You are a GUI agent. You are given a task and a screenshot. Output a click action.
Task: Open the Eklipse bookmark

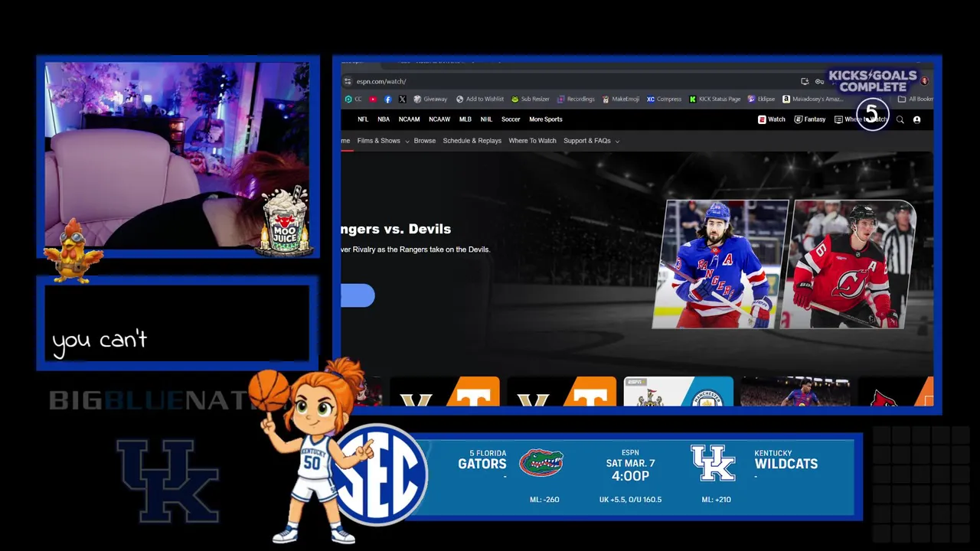pos(762,99)
